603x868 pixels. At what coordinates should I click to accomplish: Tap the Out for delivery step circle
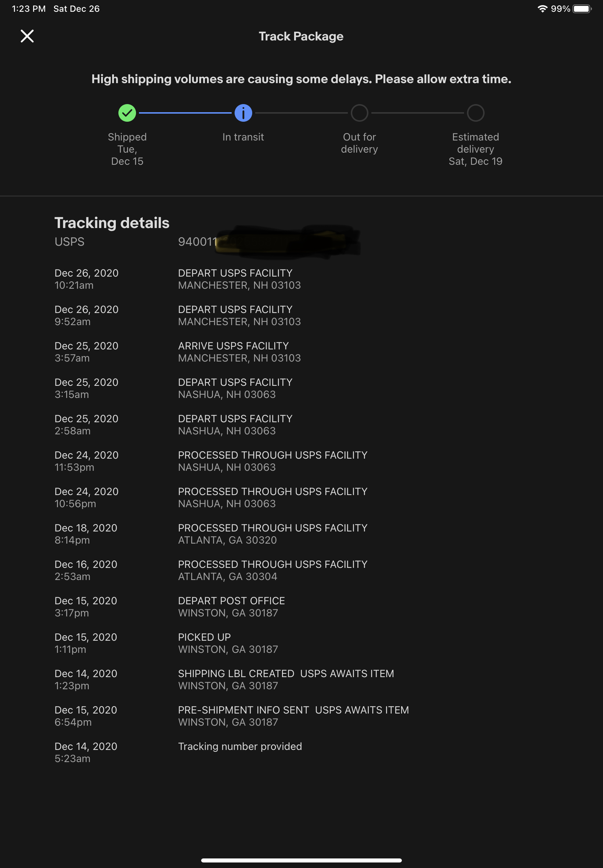click(359, 113)
